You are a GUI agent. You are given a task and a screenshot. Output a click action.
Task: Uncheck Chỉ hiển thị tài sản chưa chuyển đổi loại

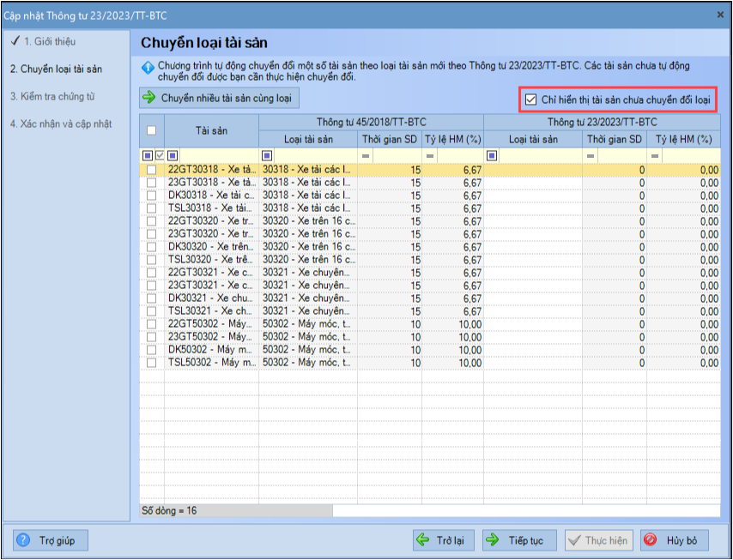click(530, 99)
